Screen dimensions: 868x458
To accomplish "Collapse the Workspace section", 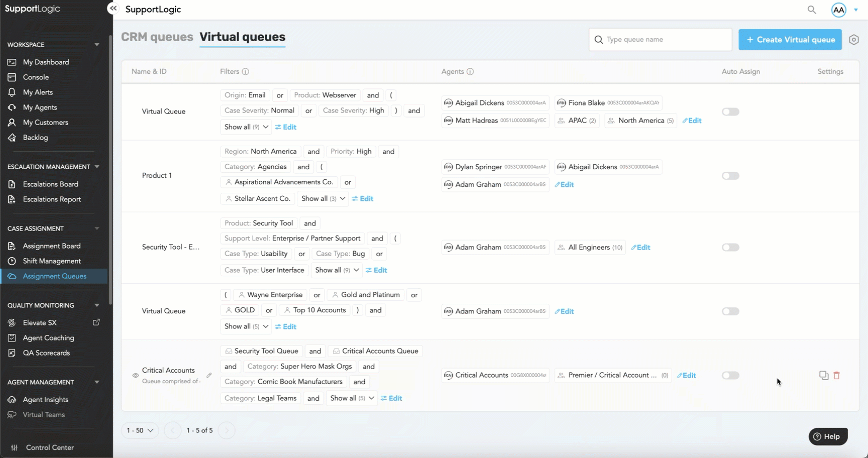I will point(97,45).
